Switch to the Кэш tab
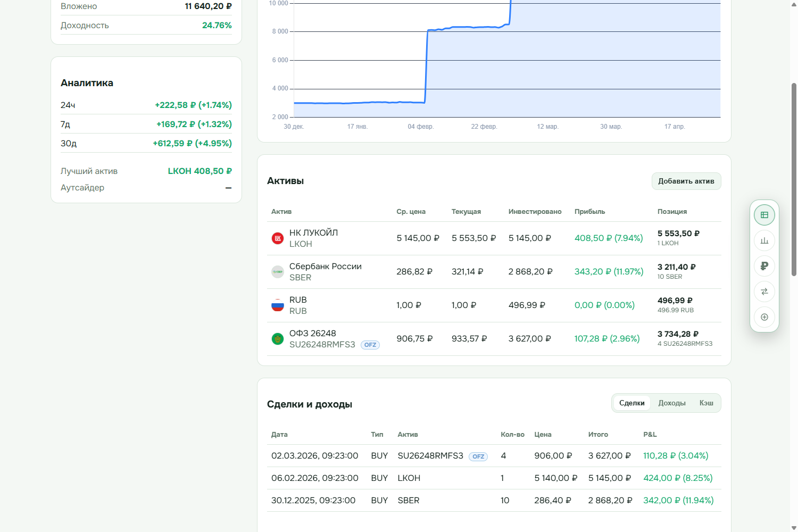Image resolution: width=798 pixels, height=532 pixels. point(706,403)
